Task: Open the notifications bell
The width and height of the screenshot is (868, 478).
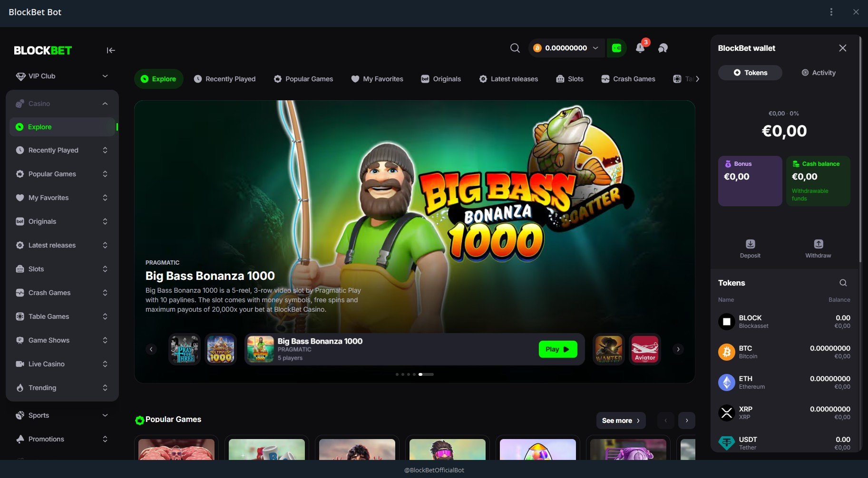Action: click(640, 48)
